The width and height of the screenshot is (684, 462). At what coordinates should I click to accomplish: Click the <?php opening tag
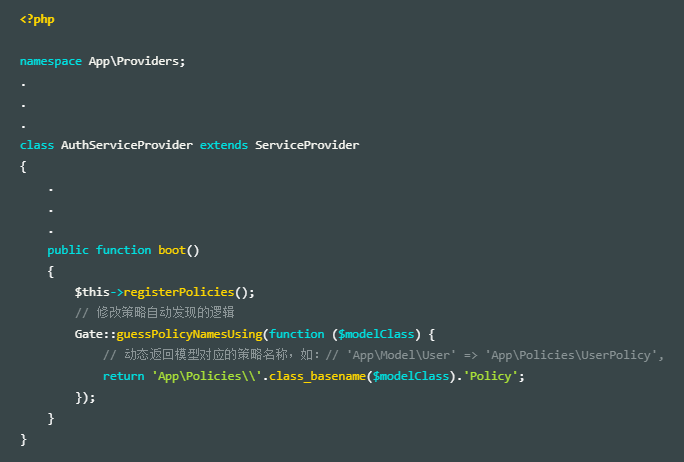[x=37, y=20]
